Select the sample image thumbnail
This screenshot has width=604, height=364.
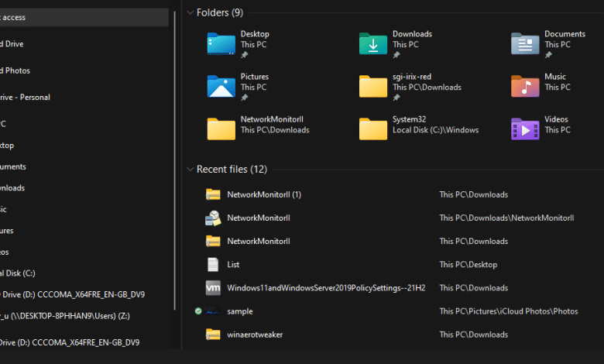[213, 311]
